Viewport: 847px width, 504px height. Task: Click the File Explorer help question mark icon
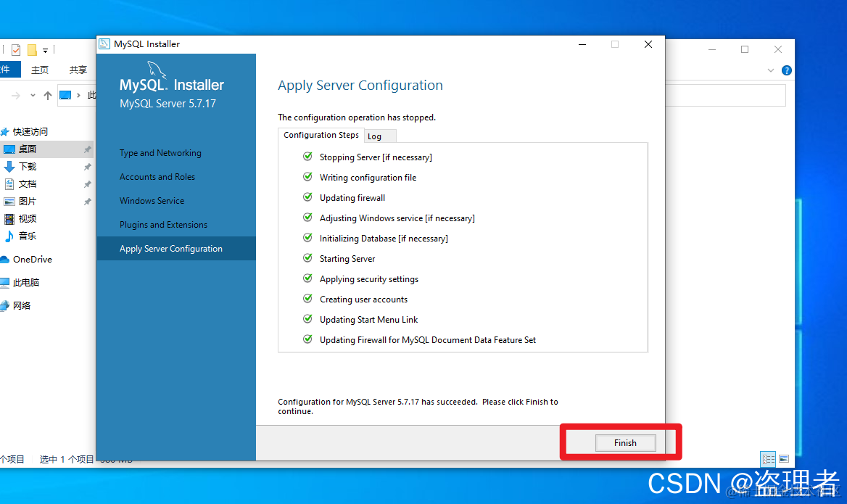pyautogui.click(x=787, y=70)
